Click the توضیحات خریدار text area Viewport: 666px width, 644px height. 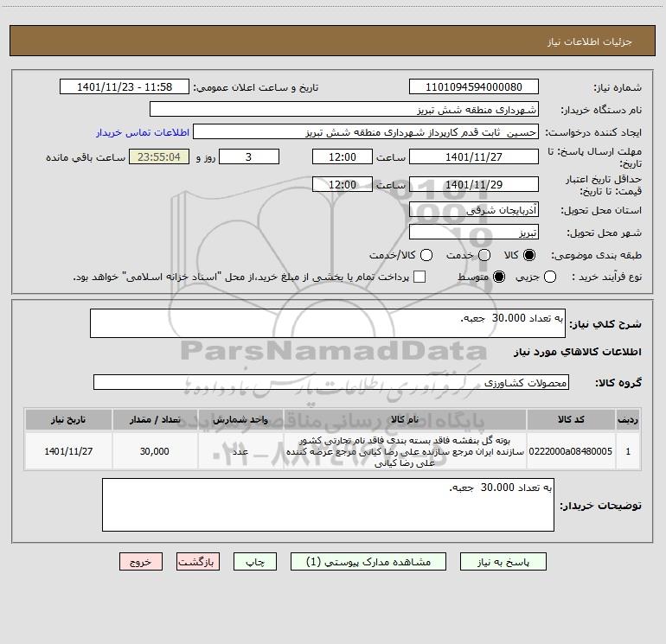tap(328, 505)
